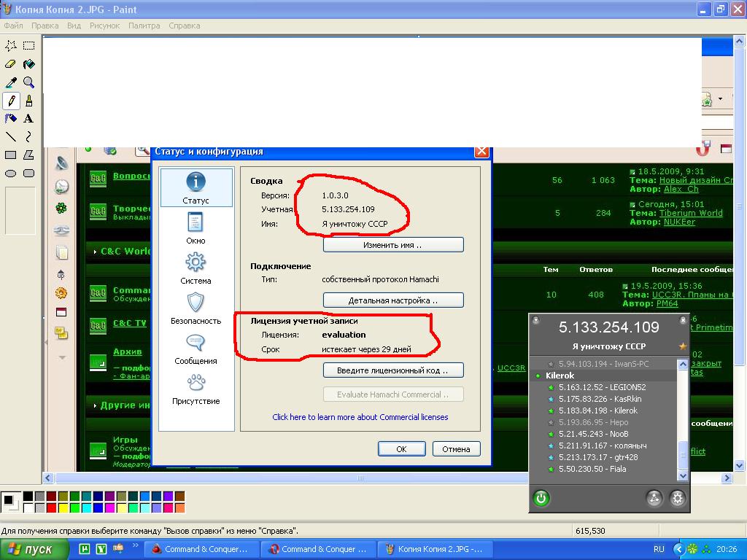
Task: Choose the Brush tool
Action: point(28,101)
